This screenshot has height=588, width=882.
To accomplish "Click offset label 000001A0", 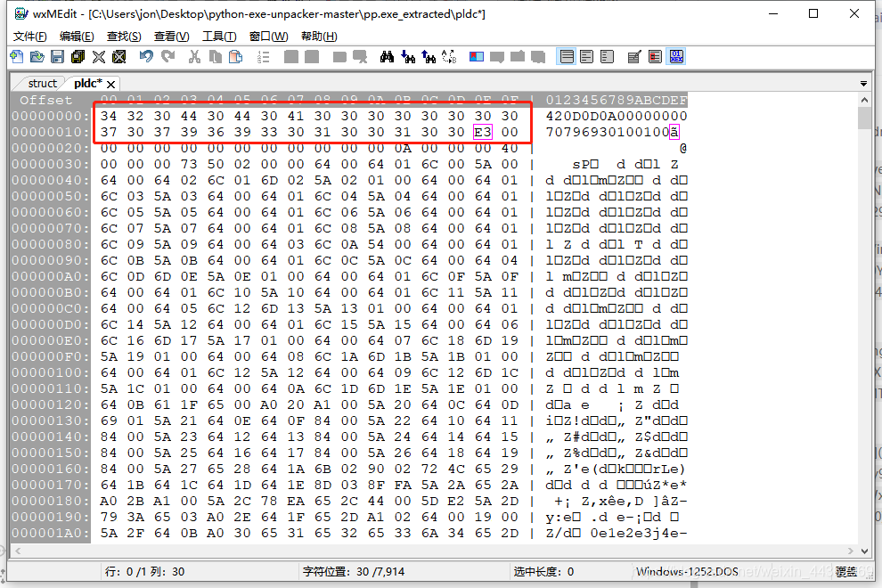I will 50,533.
